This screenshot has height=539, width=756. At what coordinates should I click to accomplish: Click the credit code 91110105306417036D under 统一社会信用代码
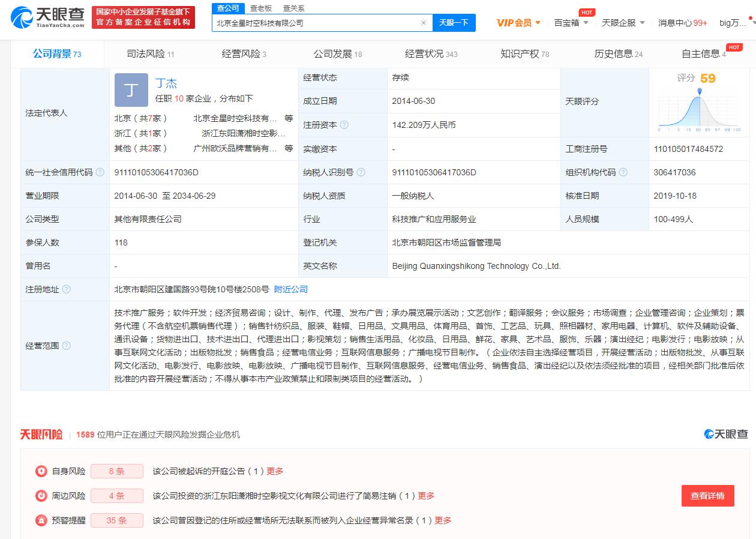click(157, 172)
